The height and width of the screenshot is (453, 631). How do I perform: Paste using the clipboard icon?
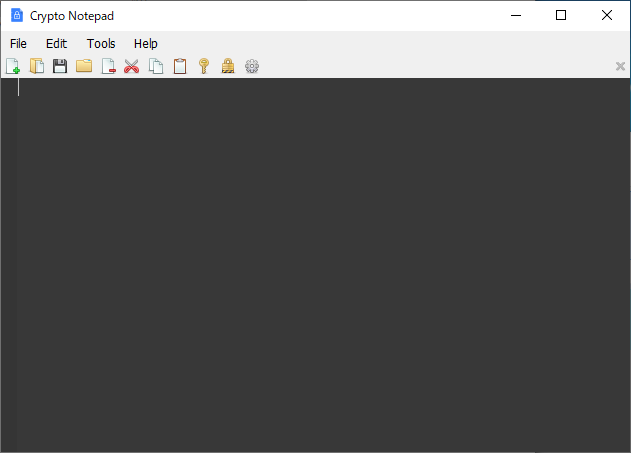[x=180, y=66]
